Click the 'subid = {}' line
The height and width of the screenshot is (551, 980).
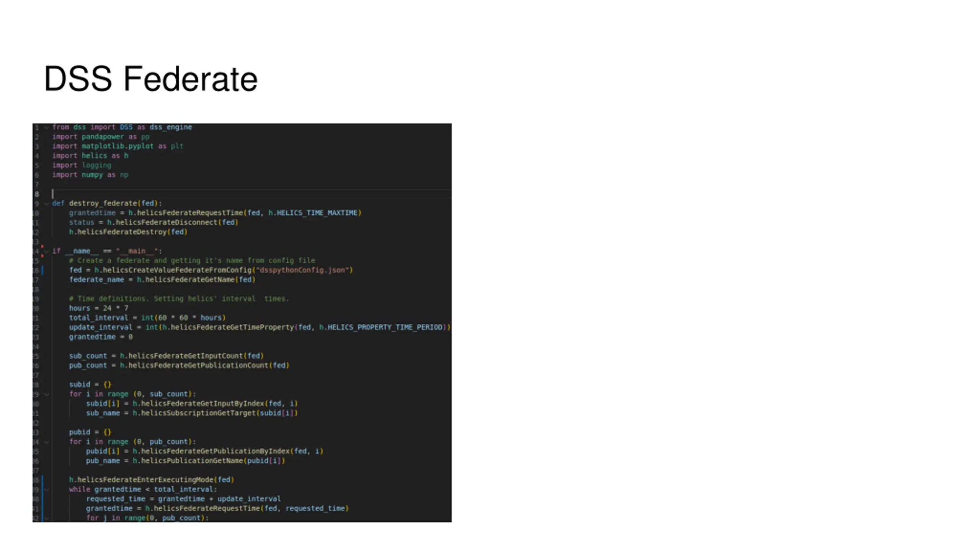[90, 385]
